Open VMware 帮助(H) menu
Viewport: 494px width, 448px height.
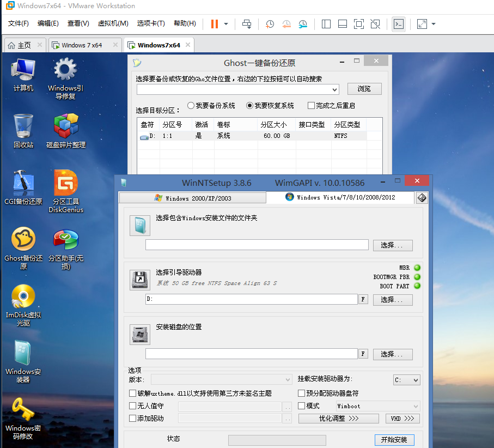[185, 23]
